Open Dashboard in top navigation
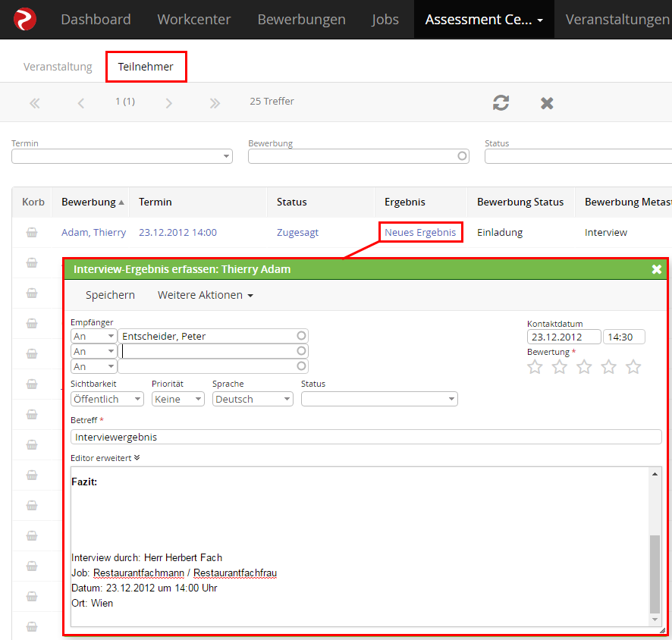Viewport: 672px width, 640px height. click(96, 19)
